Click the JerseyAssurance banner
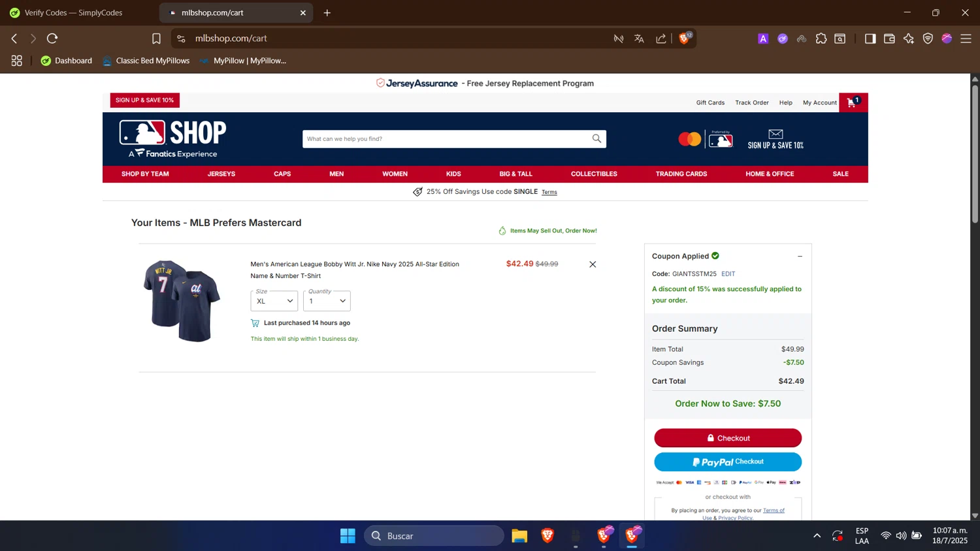This screenshot has width=980, height=551. point(485,84)
